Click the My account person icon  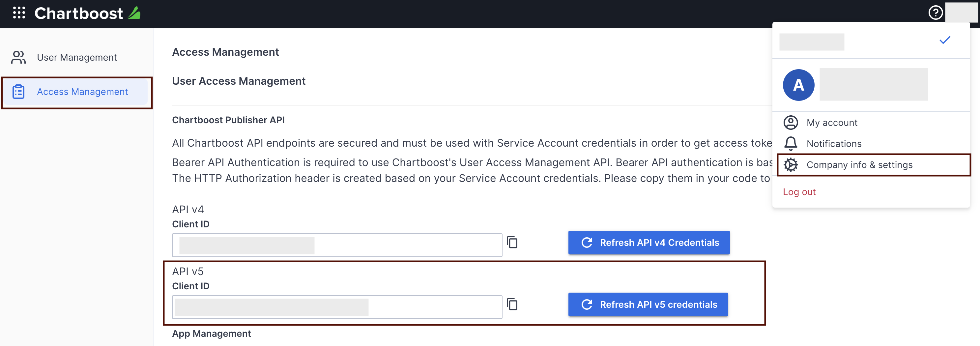pos(791,123)
